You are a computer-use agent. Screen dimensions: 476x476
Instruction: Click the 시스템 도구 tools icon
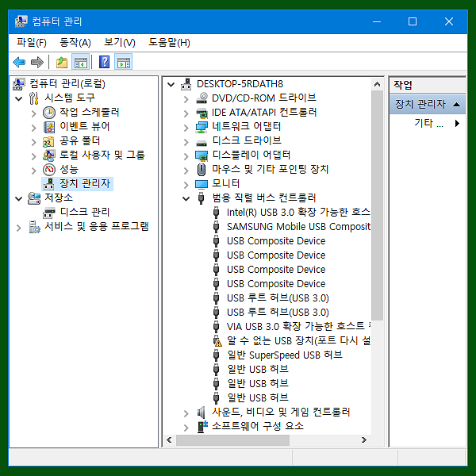tap(33, 98)
